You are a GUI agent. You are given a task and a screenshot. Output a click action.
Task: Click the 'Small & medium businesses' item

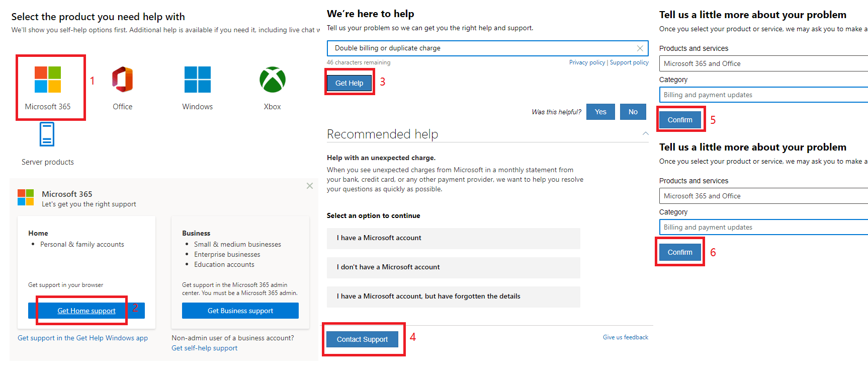237,244
